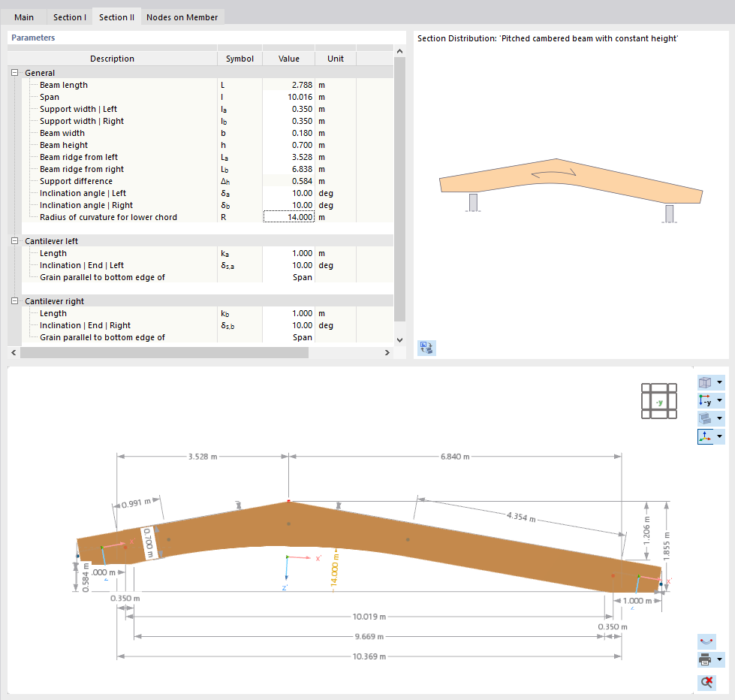Open the -y view direction dropdown arrow

click(719, 401)
